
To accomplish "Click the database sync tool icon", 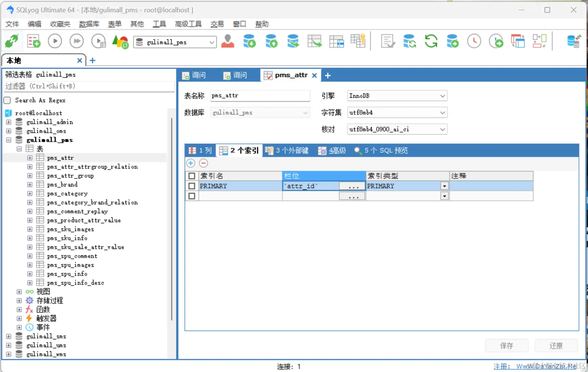I will coord(410,41).
